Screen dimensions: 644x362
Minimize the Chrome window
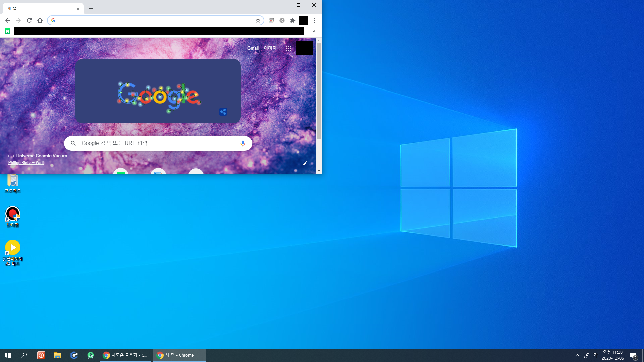(283, 5)
